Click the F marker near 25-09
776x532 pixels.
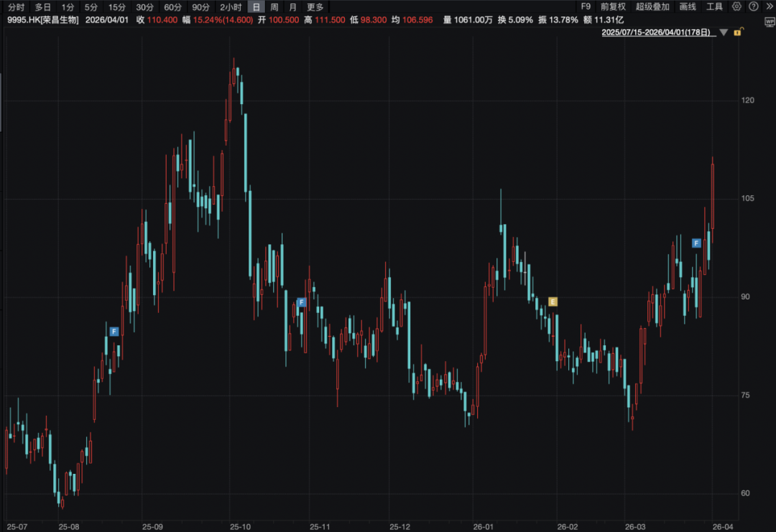[114, 331]
